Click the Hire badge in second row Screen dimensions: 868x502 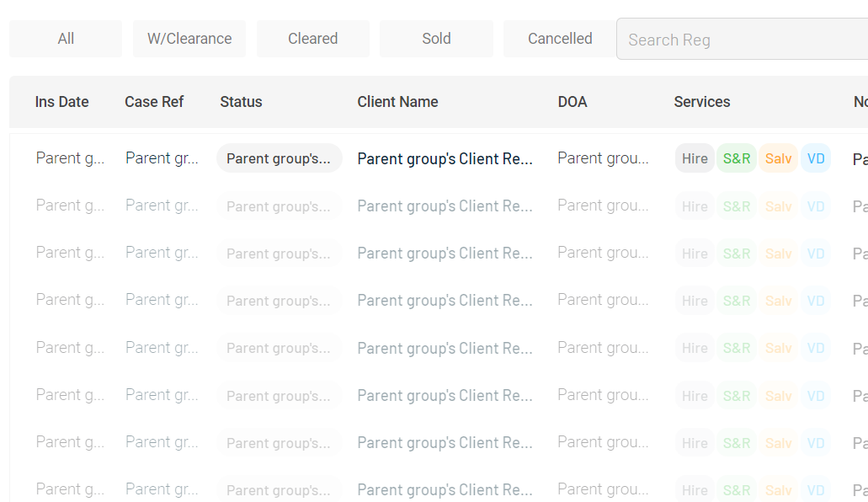(695, 206)
